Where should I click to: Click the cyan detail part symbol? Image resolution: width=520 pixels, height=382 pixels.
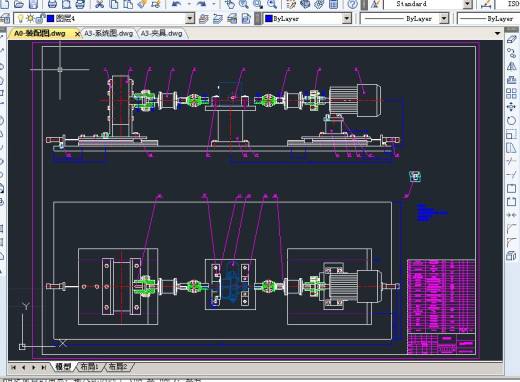[x=415, y=176]
